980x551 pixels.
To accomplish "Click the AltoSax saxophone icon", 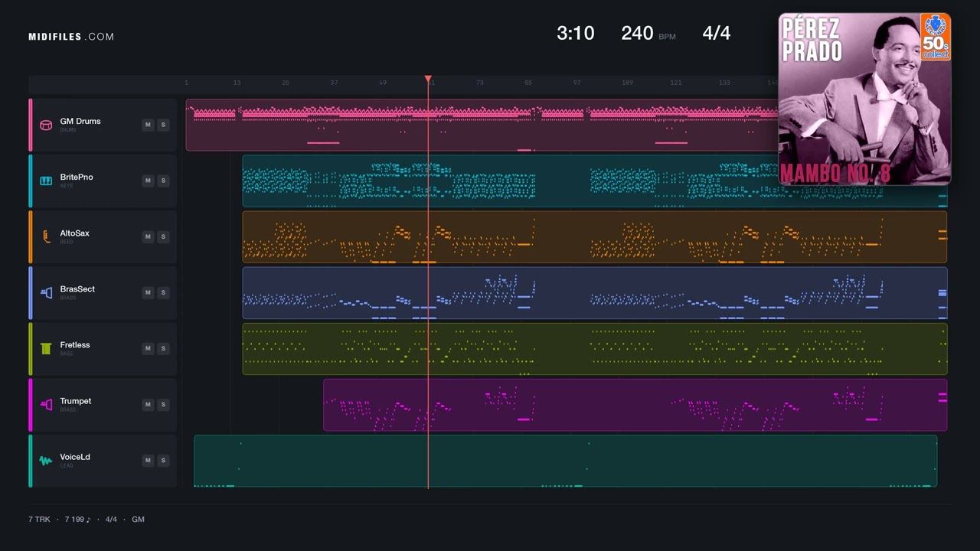I will (46, 236).
